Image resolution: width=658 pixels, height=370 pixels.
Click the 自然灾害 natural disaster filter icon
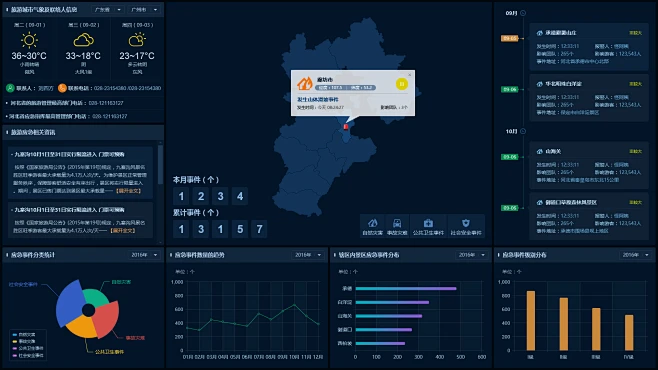point(372,223)
